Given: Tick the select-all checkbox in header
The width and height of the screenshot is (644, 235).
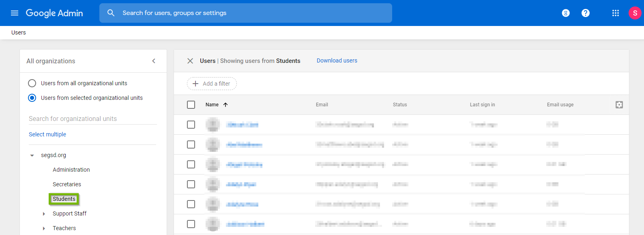Looking at the screenshot, I should point(191,105).
